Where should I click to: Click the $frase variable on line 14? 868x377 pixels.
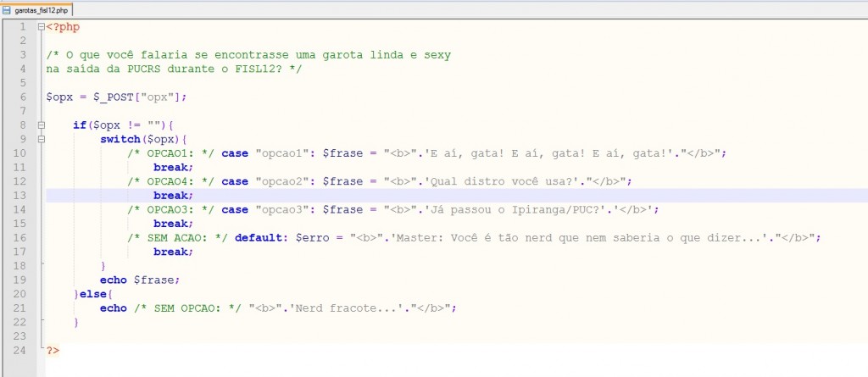pos(343,210)
